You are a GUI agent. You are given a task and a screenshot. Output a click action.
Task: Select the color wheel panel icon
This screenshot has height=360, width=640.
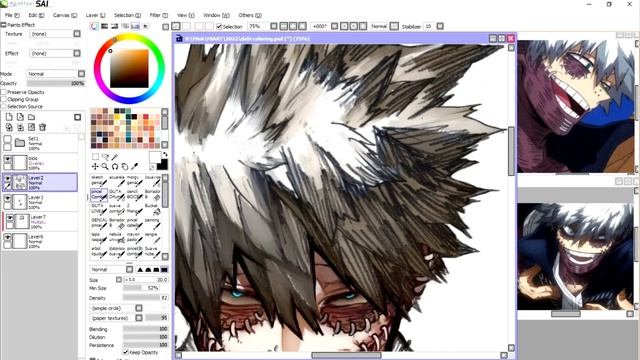tap(94, 26)
